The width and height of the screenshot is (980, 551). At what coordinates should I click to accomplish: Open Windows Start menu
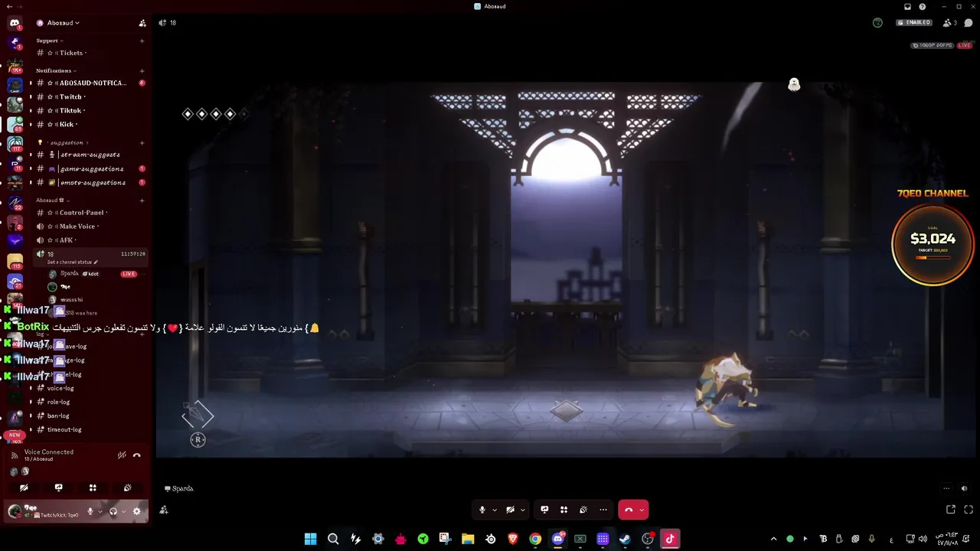[x=310, y=539]
